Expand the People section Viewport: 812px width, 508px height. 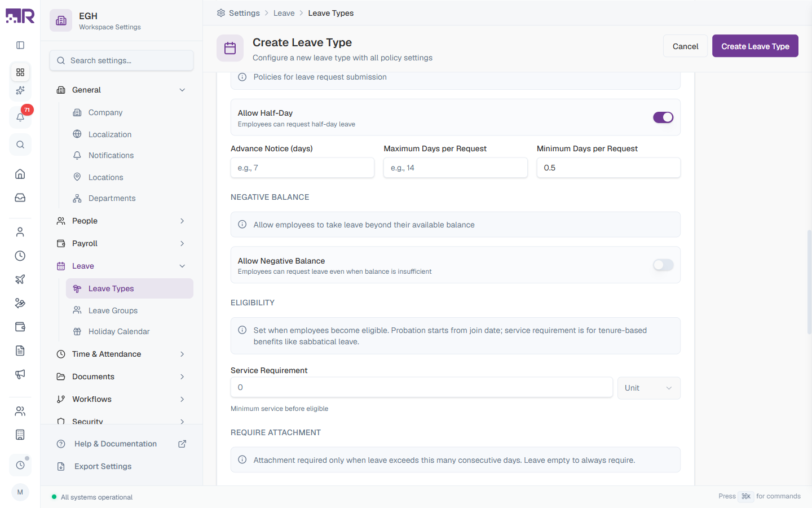click(121, 221)
